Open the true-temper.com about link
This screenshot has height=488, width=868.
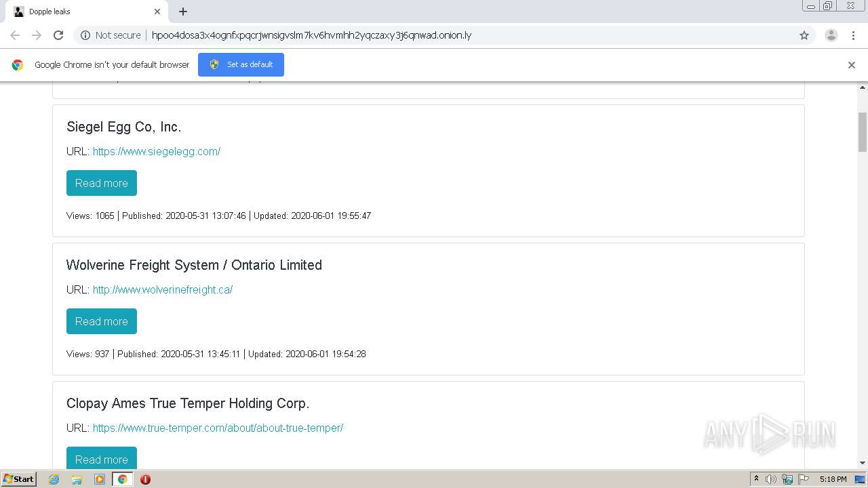pyautogui.click(x=218, y=428)
